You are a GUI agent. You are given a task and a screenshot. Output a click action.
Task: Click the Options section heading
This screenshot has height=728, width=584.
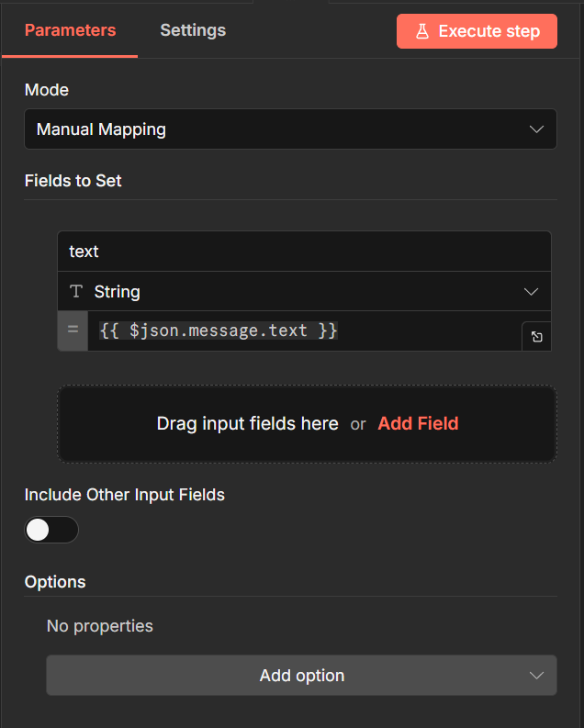[55, 582]
